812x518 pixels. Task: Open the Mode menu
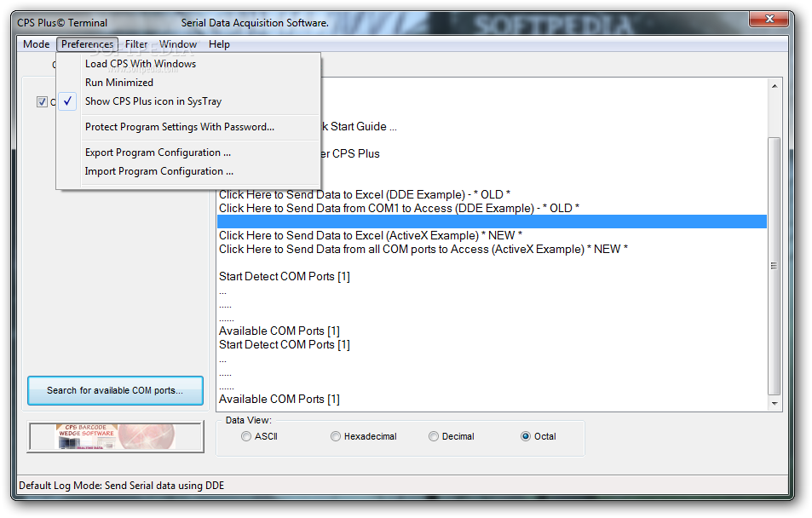37,44
